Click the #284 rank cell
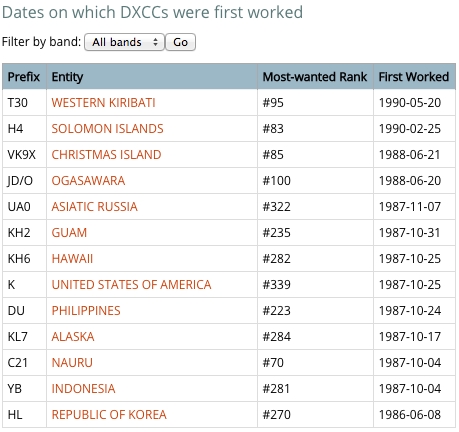This screenshot has width=459, height=432. pyautogui.click(x=315, y=337)
